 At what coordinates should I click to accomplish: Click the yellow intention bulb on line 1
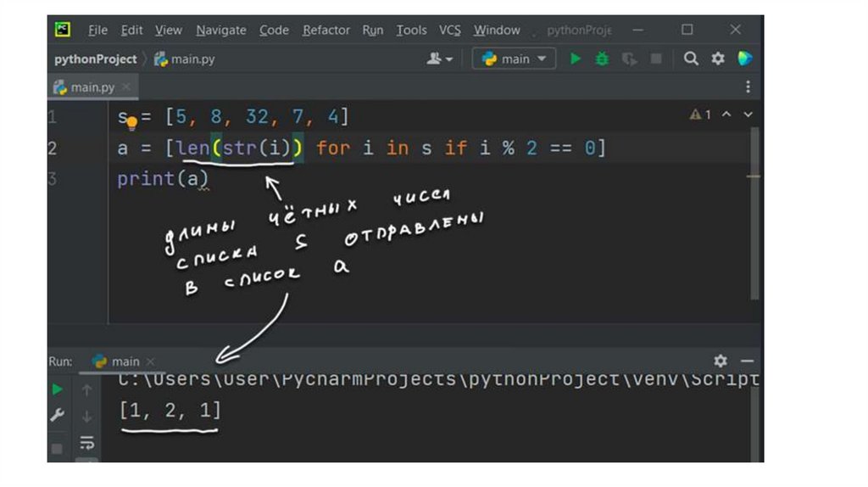click(131, 122)
